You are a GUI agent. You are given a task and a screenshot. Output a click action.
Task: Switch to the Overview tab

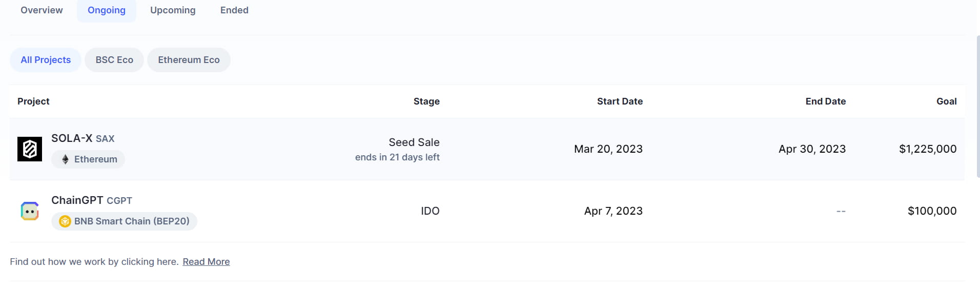pyautogui.click(x=42, y=10)
